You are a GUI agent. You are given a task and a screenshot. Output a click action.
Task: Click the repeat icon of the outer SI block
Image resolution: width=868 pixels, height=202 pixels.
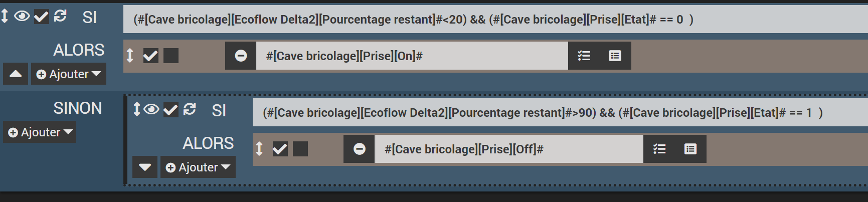coord(60,16)
